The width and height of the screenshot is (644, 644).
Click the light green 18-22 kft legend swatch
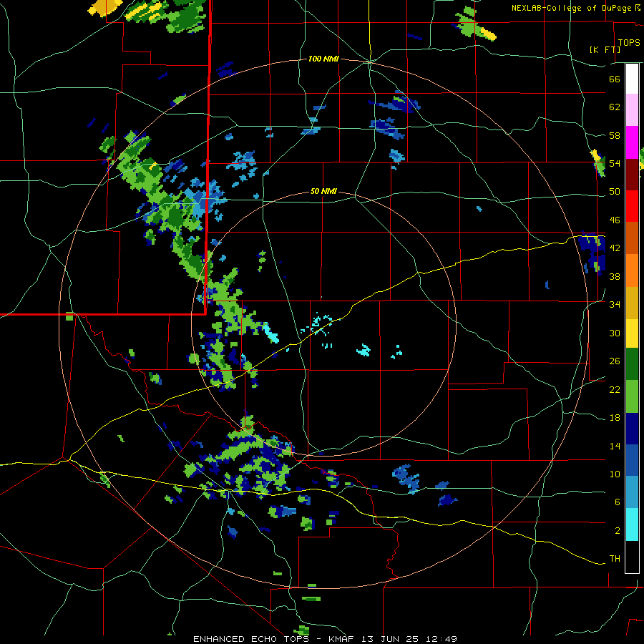pos(632,396)
